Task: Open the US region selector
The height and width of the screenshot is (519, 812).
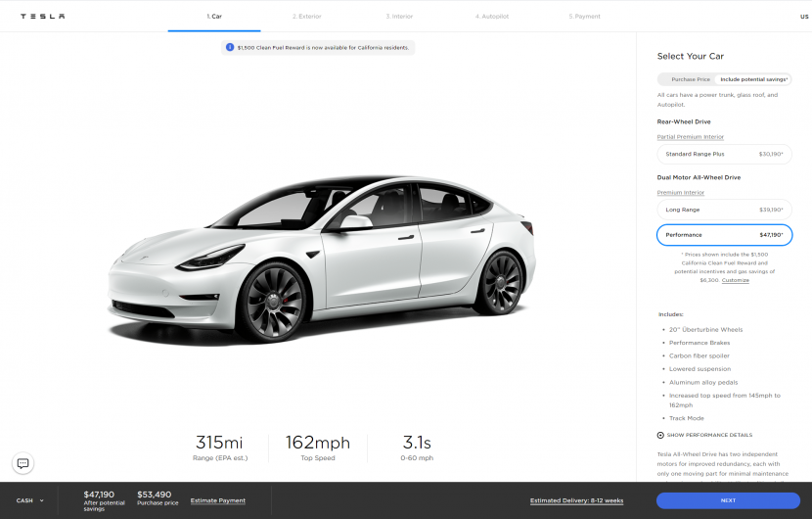Action: (804, 17)
